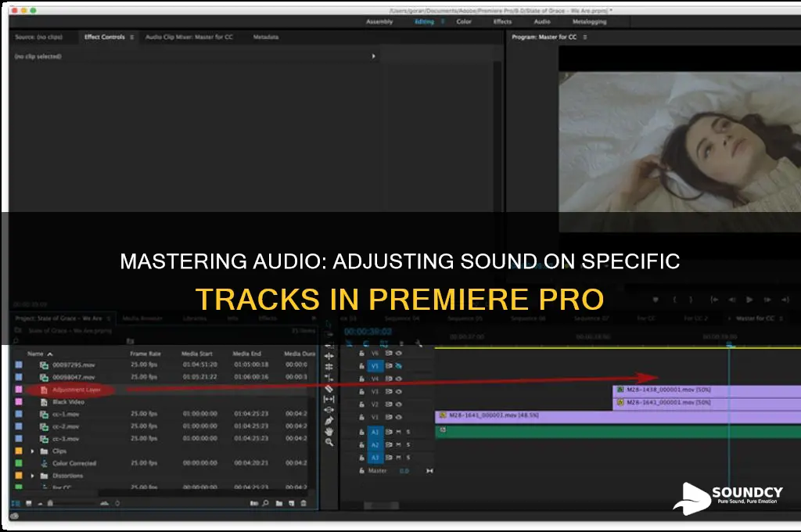Click Master track volume value 0.0
801x532 pixels.
point(404,471)
